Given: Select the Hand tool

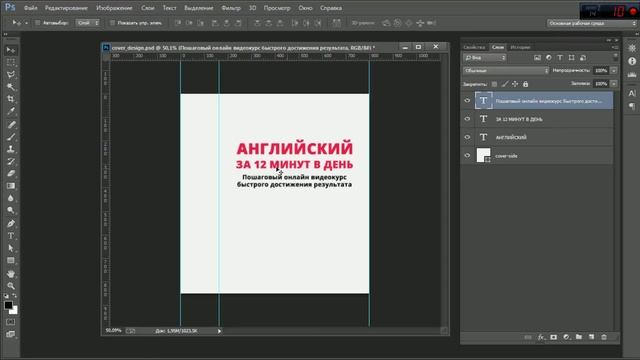Looking at the screenshot, I should (x=11, y=273).
